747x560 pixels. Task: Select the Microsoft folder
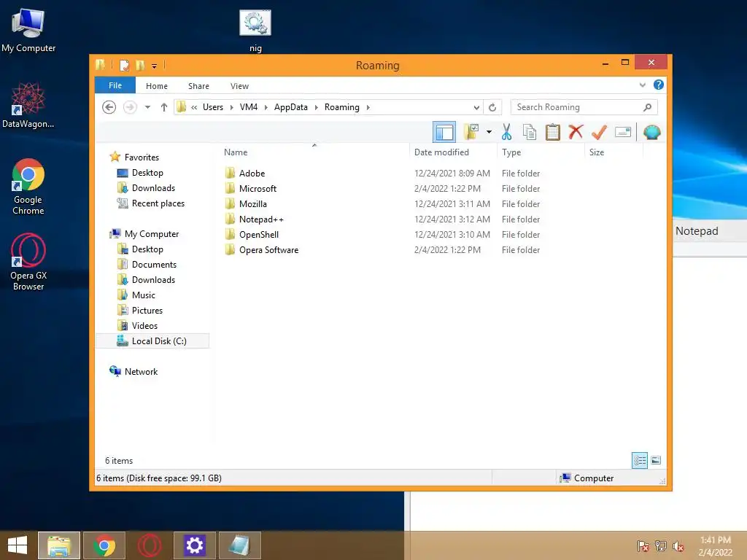click(258, 189)
